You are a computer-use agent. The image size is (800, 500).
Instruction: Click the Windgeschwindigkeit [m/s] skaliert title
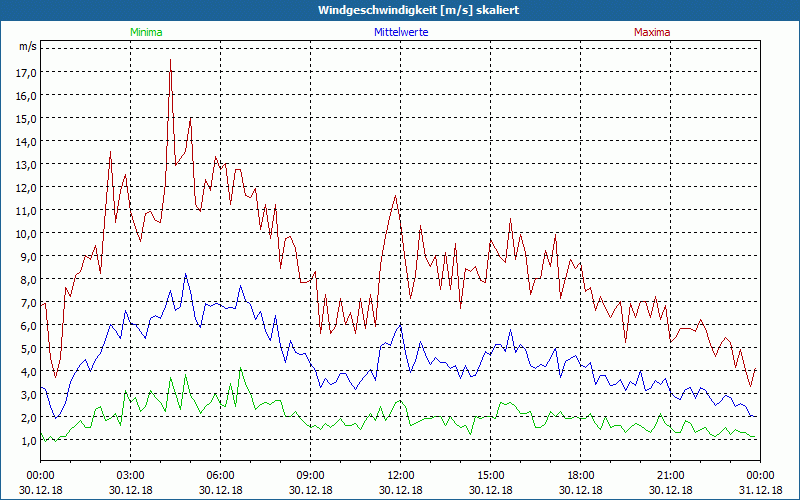click(x=418, y=10)
